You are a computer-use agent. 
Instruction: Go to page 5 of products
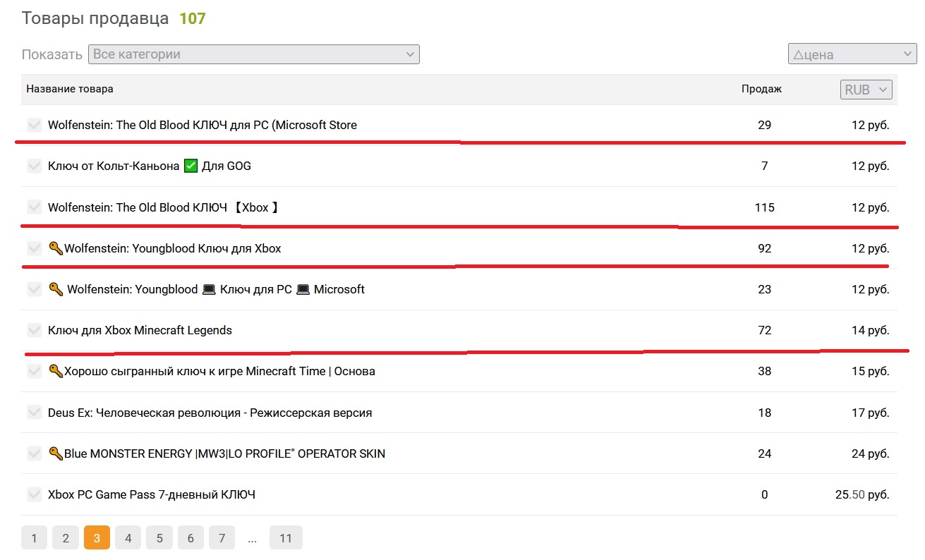point(159,538)
